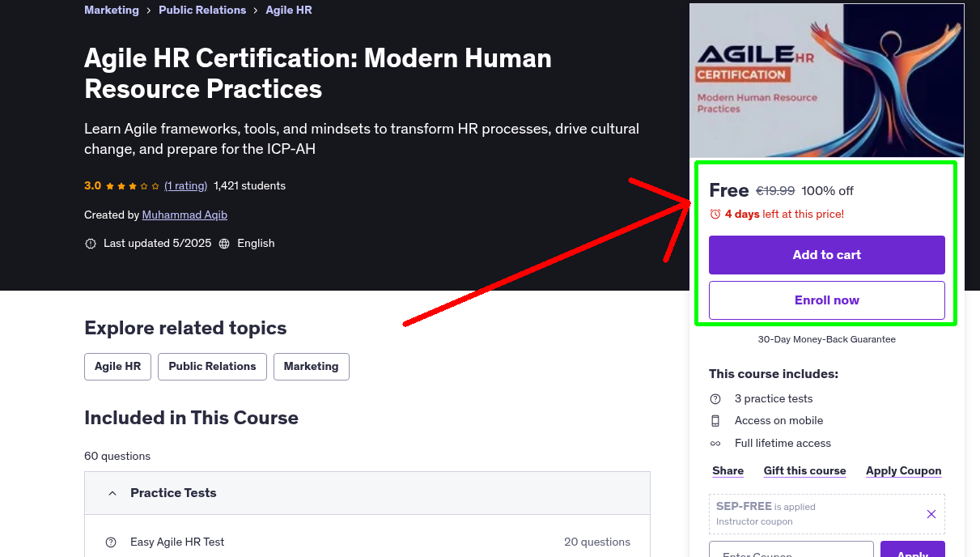Screen dimensions: 980x557
Task: Click the 20 questions count
Action: (597, 542)
